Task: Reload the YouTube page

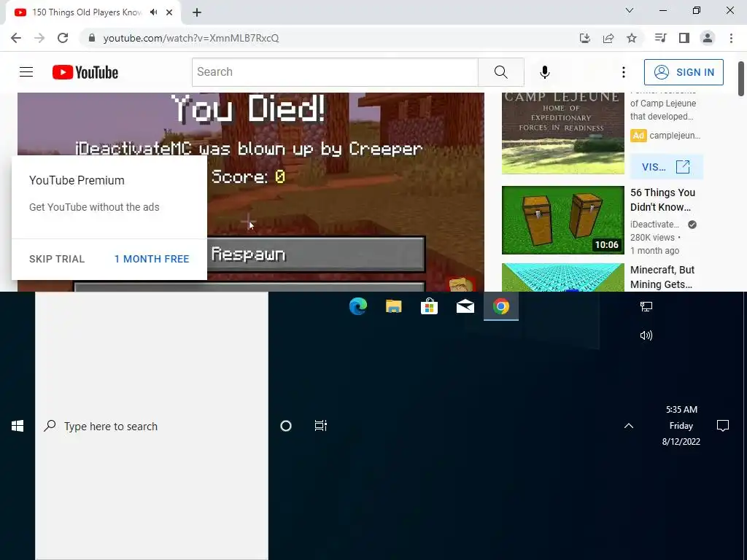Action: click(x=63, y=38)
